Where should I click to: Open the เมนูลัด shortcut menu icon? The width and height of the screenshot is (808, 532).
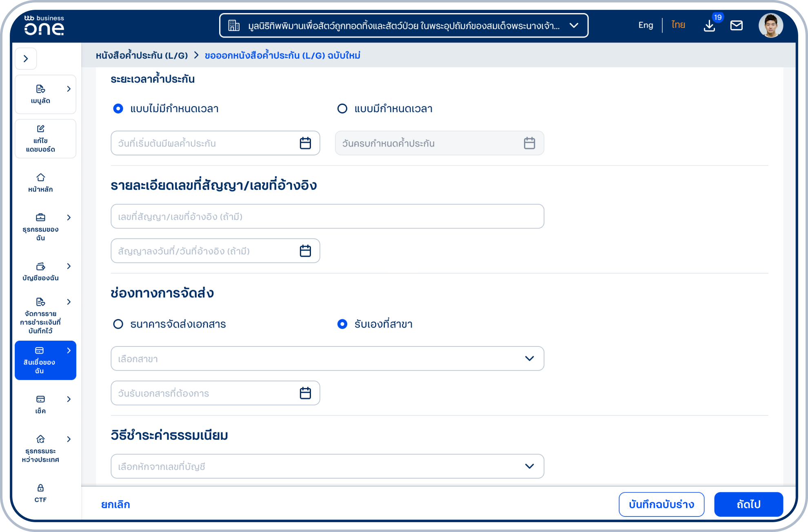pyautogui.click(x=40, y=89)
